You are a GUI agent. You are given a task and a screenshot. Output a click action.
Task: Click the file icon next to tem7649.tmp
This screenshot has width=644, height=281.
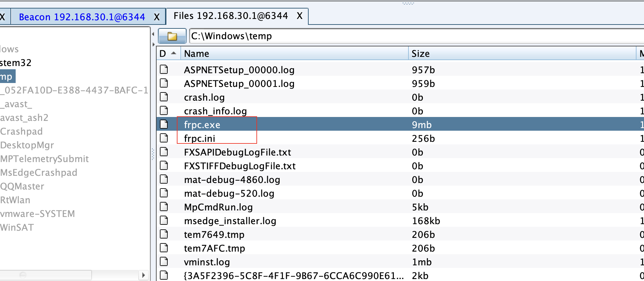click(x=164, y=234)
